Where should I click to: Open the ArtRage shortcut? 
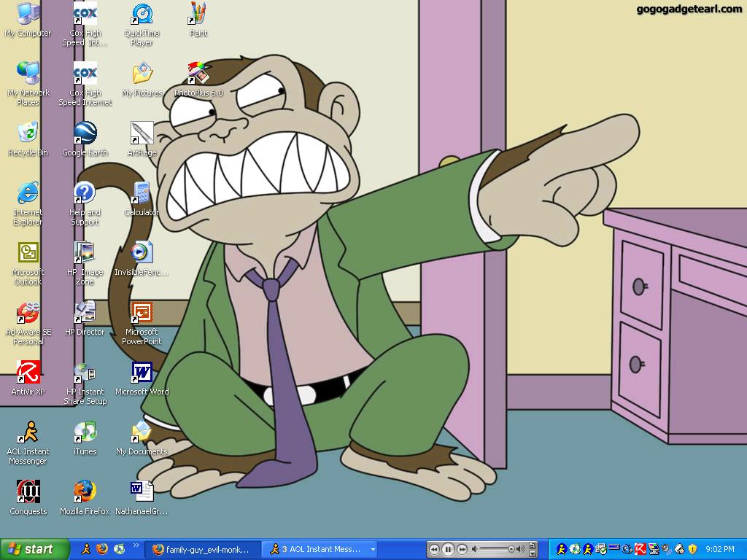coord(142,139)
